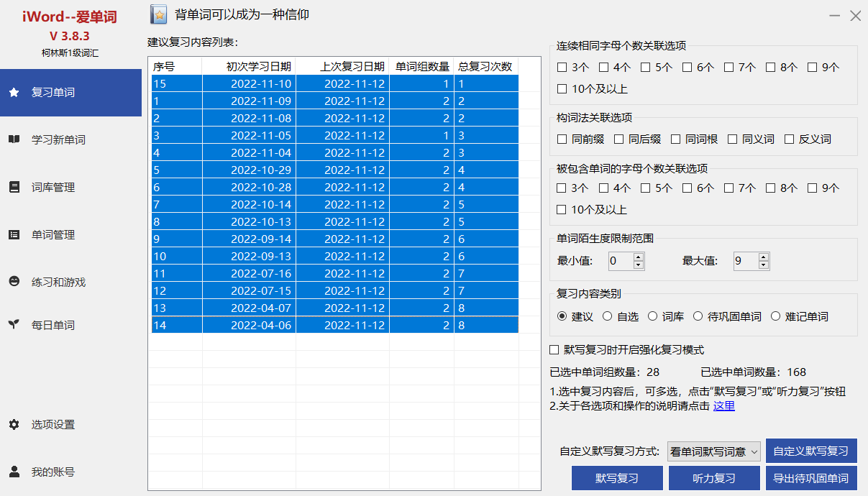Click the star icon beside 复习单词

[14, 93]
